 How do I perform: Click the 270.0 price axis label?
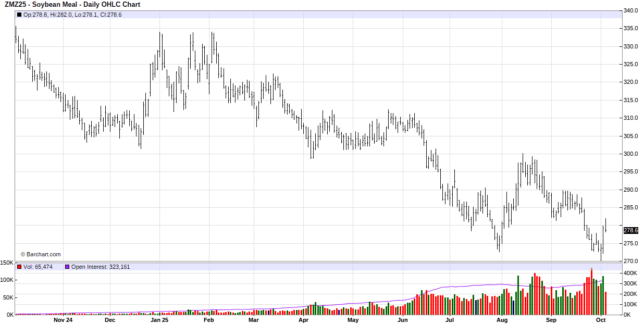click(631, 261)
